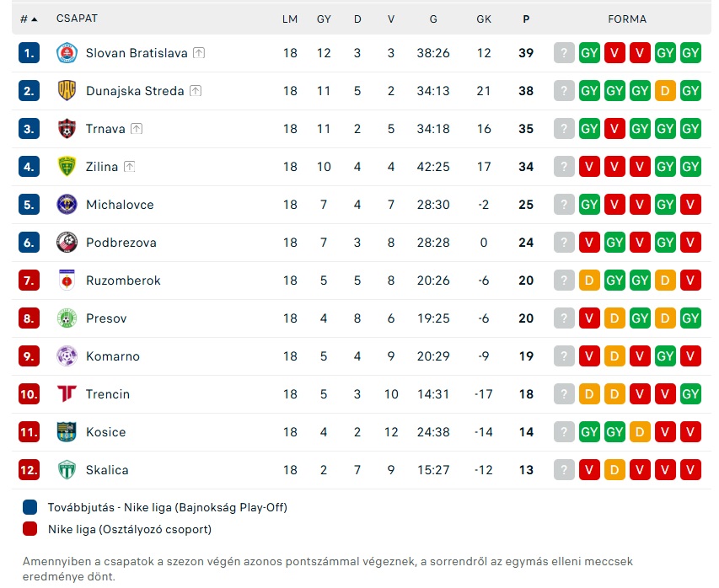Click Skalica's orange D form badge
This screenshot has width=719, height=588.
(614, 470)
